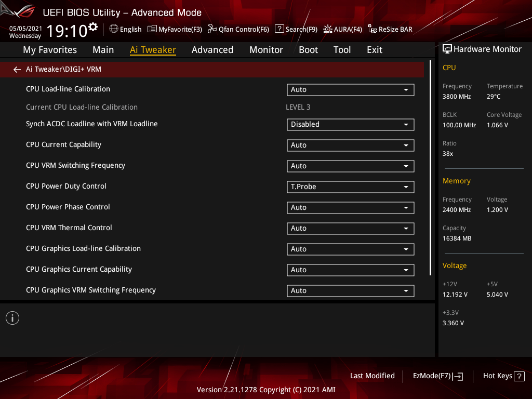Expand CPU Graphics Current Capability dropdown
532x399 pixels.
351,270
